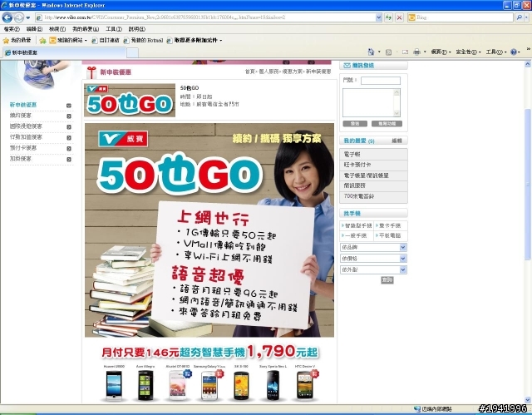Click the Read mail envelope icon

click(x=405, y=52)
